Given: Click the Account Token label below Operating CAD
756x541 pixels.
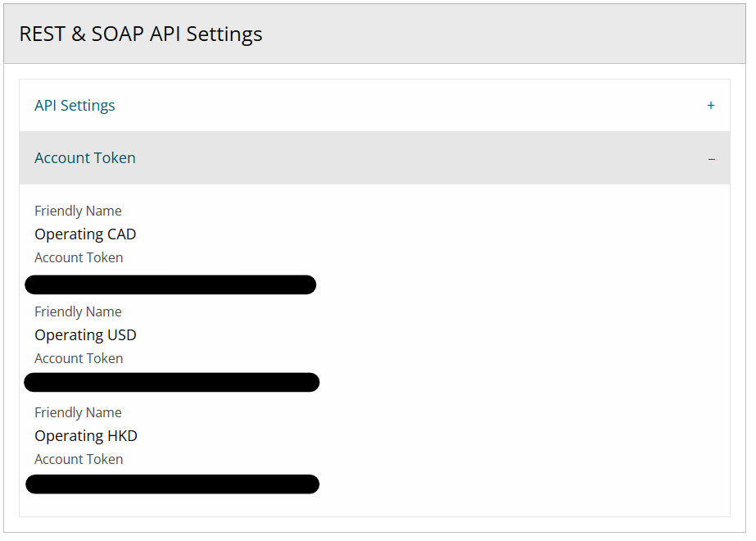Looking at the screenshot, I should 79,258.
